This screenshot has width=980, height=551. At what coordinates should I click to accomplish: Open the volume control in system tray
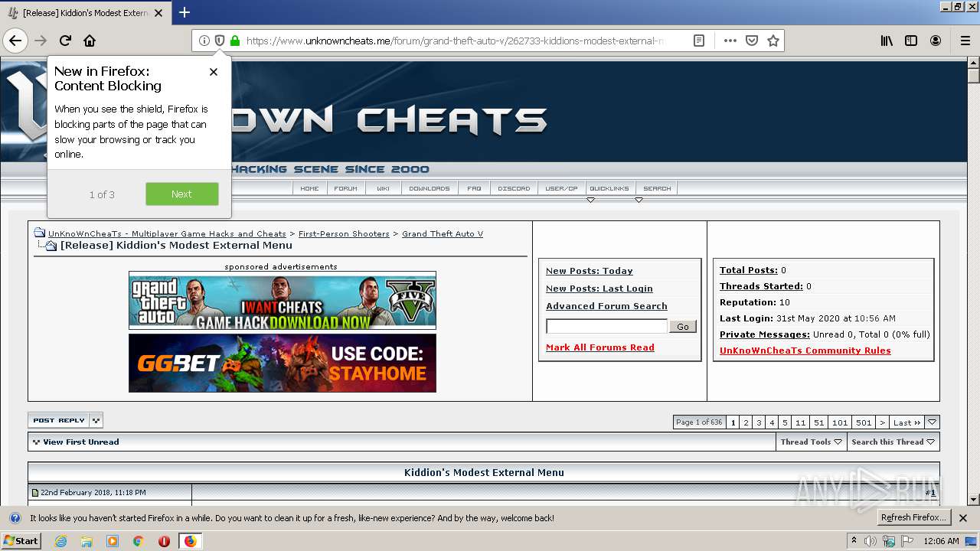(871, 541)
